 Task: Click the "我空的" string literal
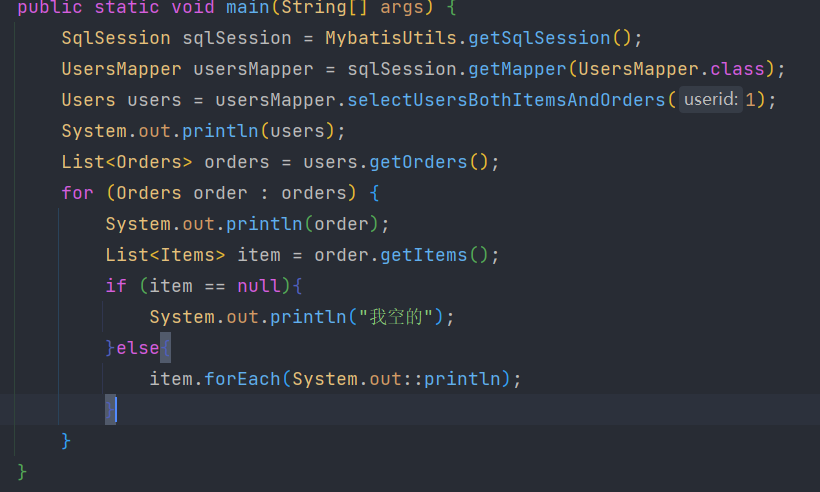396,317
